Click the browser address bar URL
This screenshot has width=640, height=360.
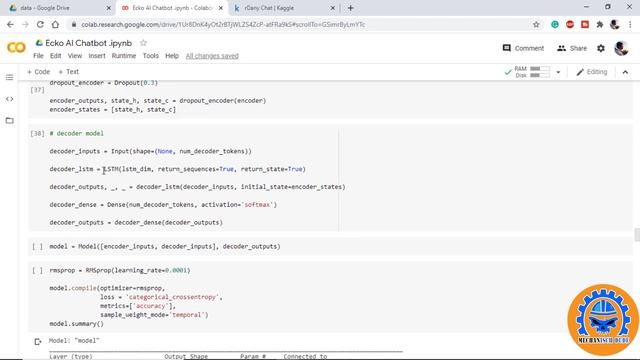pos(223,24)
